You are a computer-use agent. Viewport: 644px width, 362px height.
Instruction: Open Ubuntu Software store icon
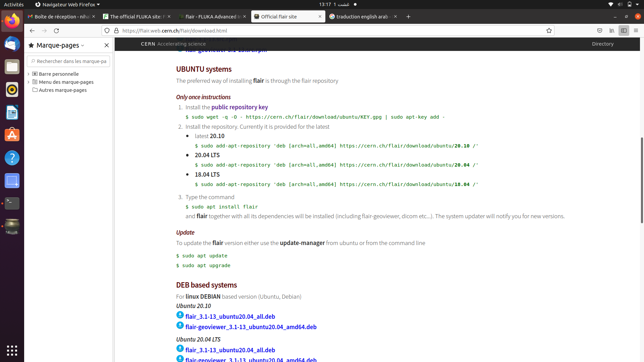click(12, 135)
